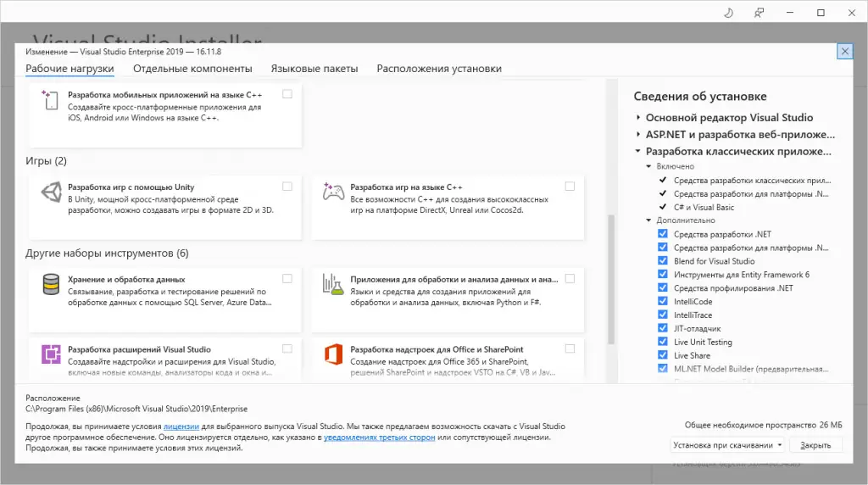Enable Unity game development workload checkbox

click(287, 187)
